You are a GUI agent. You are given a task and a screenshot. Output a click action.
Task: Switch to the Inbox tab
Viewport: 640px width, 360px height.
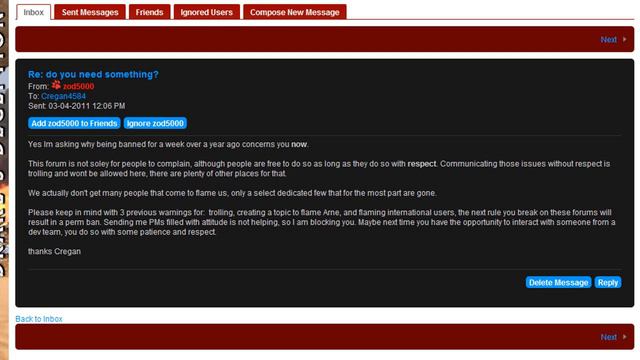(x=33, y=12)
